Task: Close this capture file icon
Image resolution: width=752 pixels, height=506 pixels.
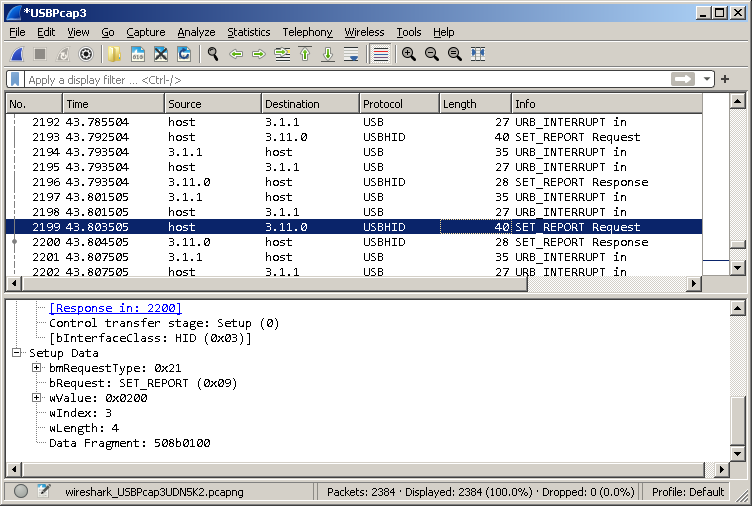Action: pyautogui.click(x=161, y=54)
